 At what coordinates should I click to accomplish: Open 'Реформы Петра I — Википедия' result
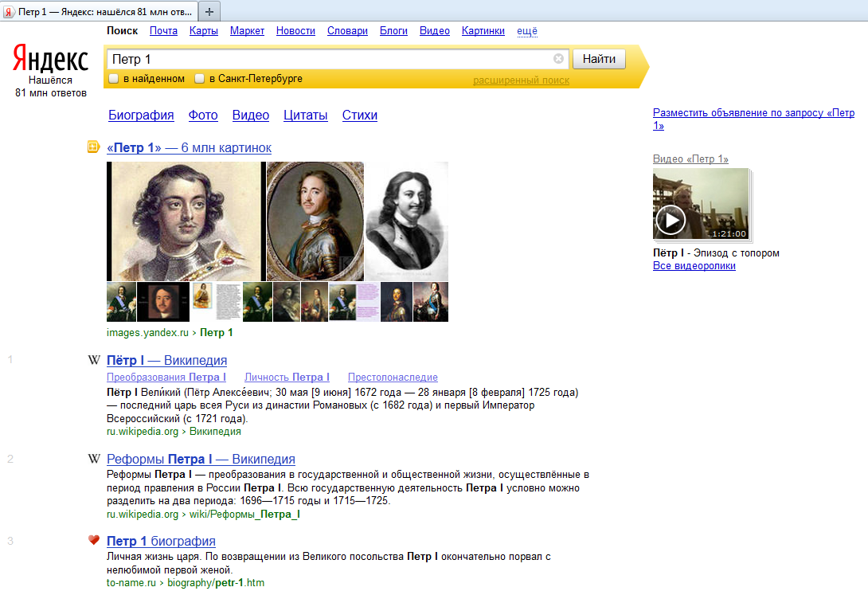coord(201,459)
